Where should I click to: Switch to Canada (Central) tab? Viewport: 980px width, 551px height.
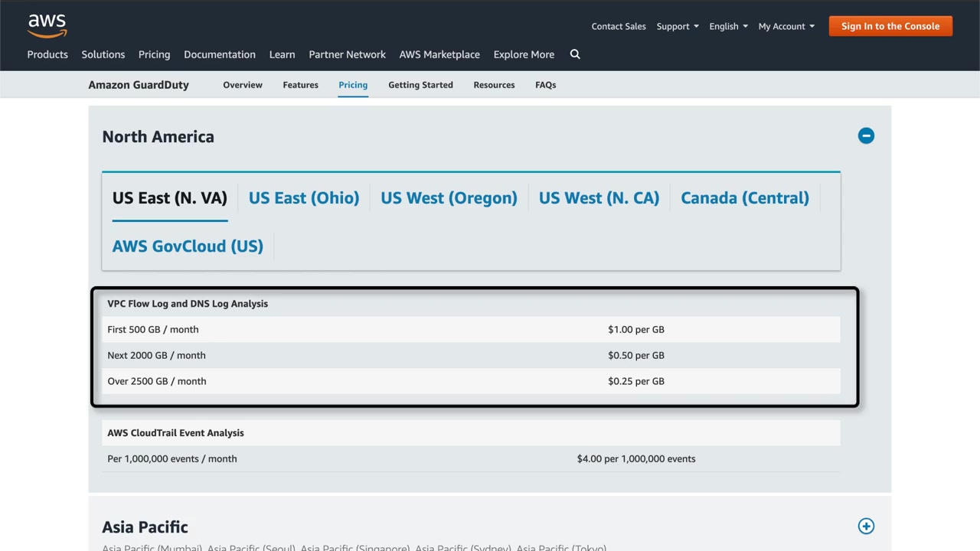(x=745, y=198)
